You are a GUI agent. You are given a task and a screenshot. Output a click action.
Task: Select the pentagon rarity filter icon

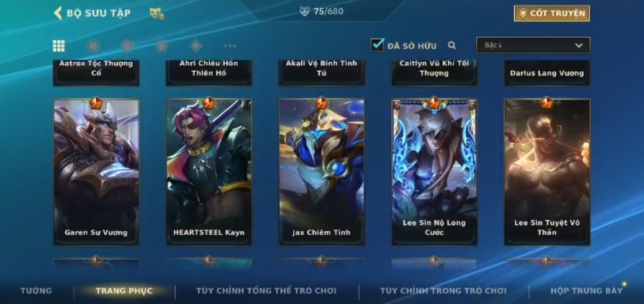click(x=162, y=45)
